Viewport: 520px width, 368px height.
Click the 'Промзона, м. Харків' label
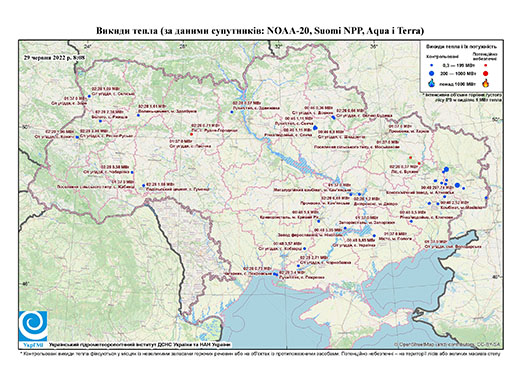[x=409, y=131]
